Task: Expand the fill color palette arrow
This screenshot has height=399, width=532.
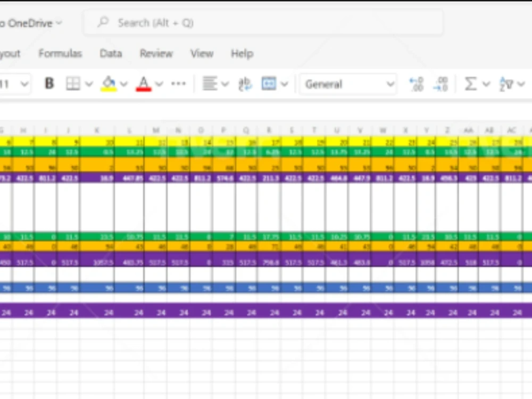Action: 124,84
